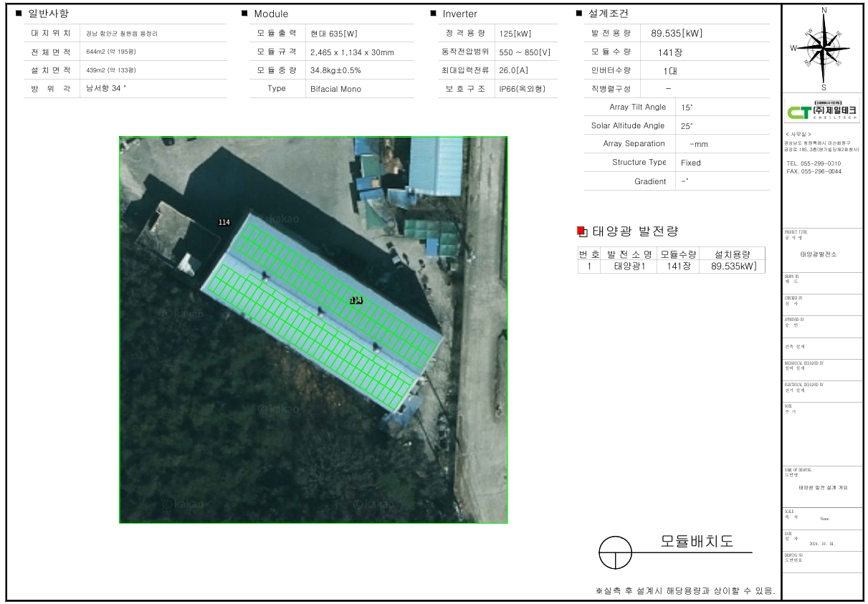868x604 pixels.
Task: Click the square bullet before 일반사항
Action: (19, 14)
